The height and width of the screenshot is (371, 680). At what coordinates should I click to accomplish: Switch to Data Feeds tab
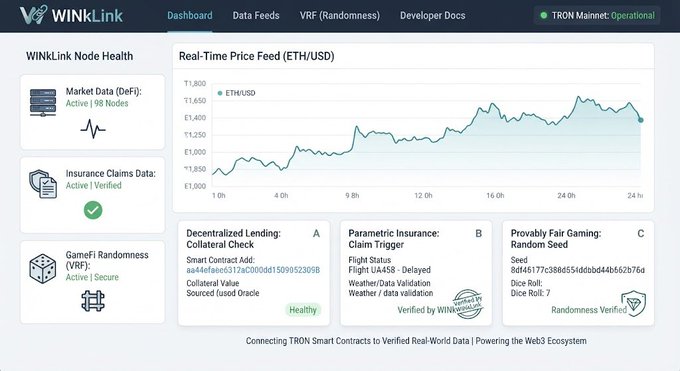[256, 16]
